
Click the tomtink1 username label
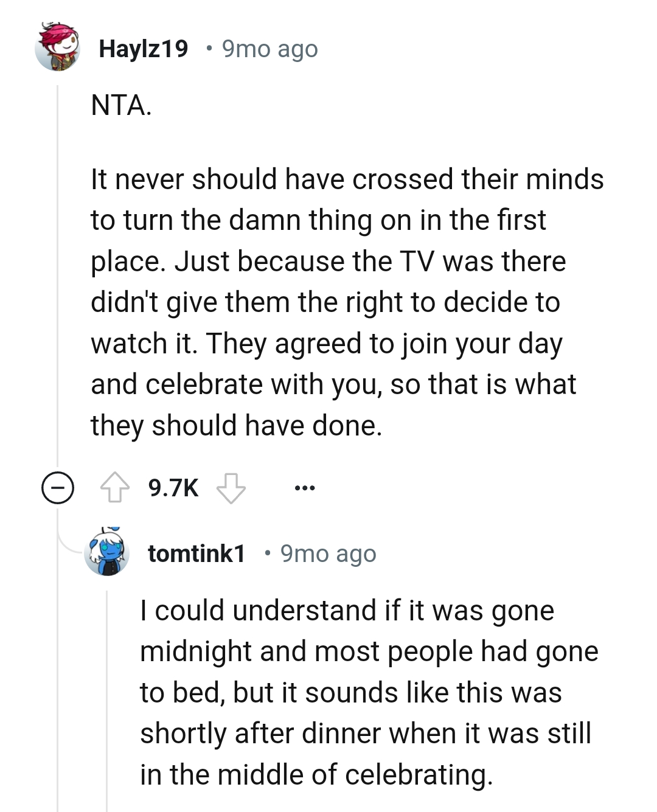click(197, 553)
